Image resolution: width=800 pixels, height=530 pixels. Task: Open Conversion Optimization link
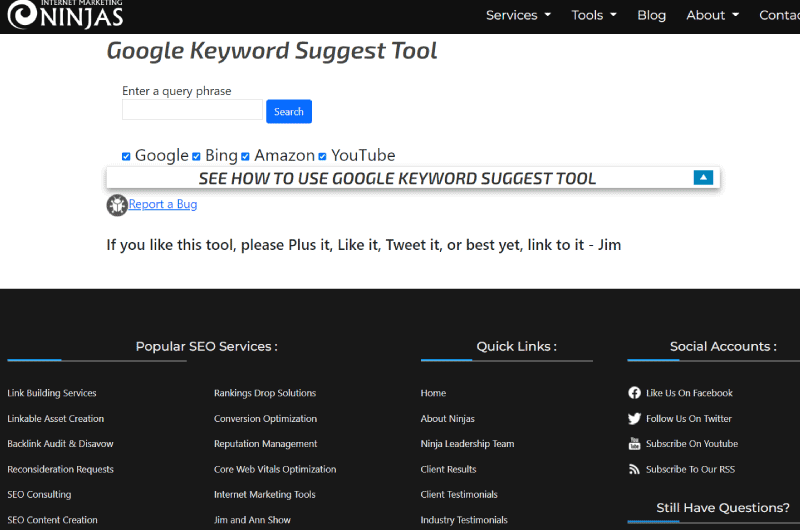(265, 418)
